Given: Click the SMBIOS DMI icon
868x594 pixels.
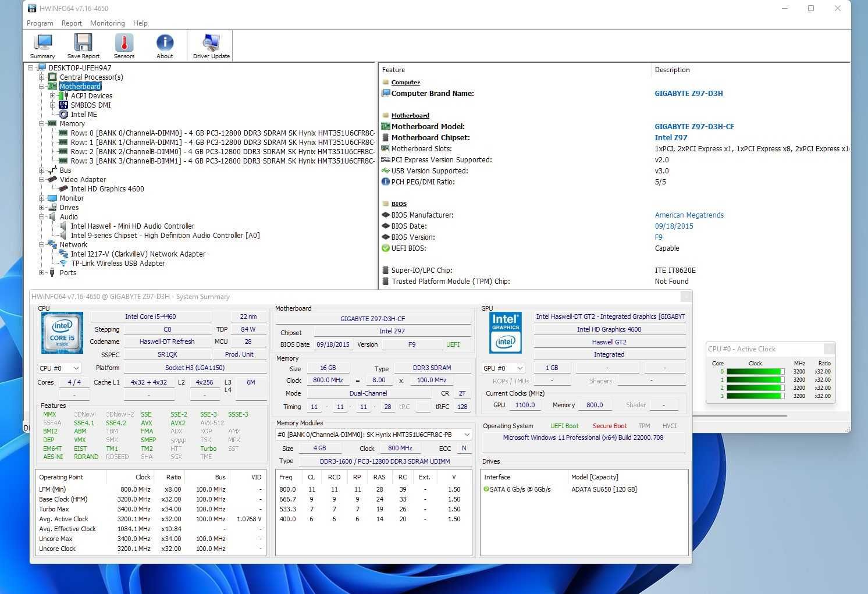Looking at the screenshot, I should tap(63, 105).
